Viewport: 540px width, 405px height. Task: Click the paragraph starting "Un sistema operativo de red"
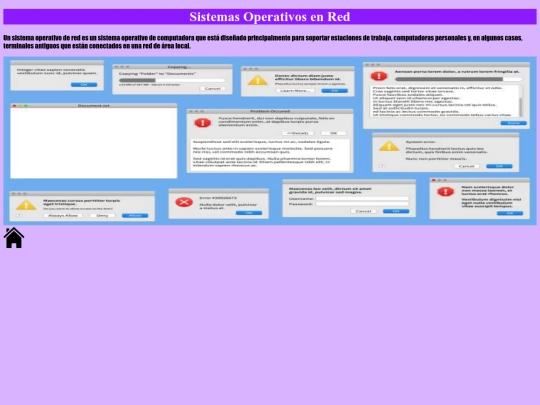(x=263, y=42)
